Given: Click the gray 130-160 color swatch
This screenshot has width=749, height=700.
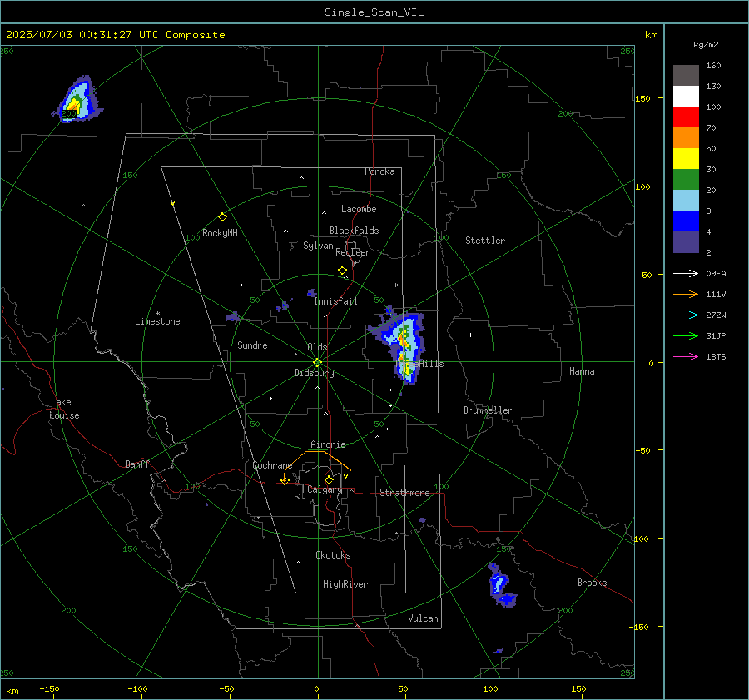Looking at the screenshot, I should pyautogui.click(x=686, y=76).
